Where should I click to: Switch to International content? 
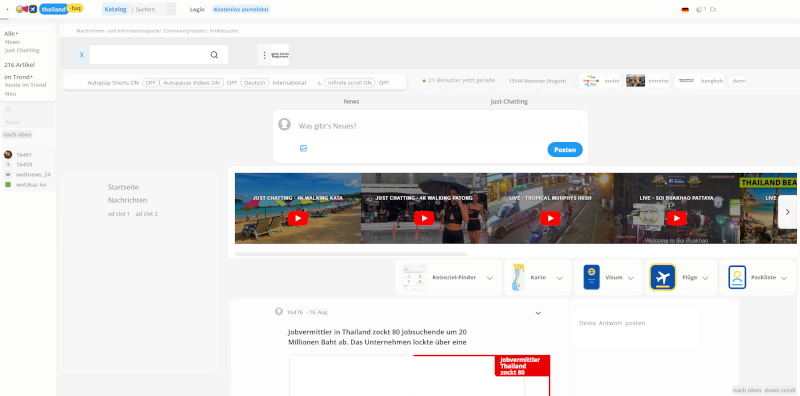[x=289, y=83]
